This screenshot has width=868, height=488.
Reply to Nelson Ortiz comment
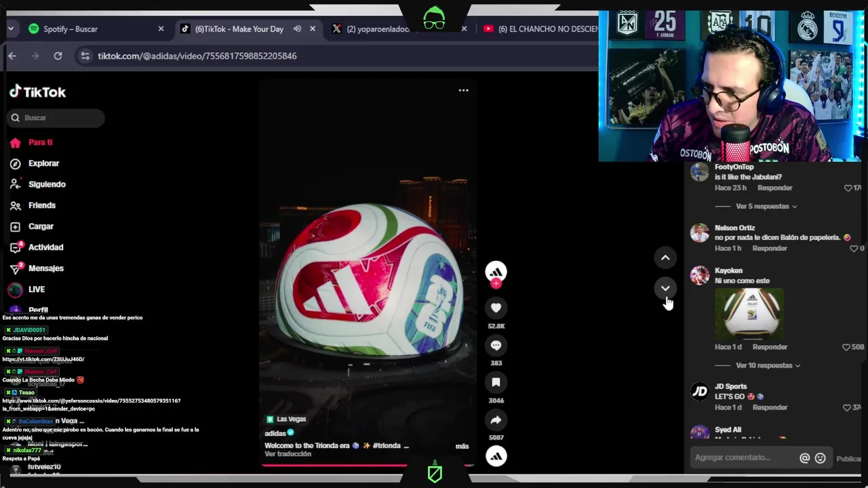point(770,248)
